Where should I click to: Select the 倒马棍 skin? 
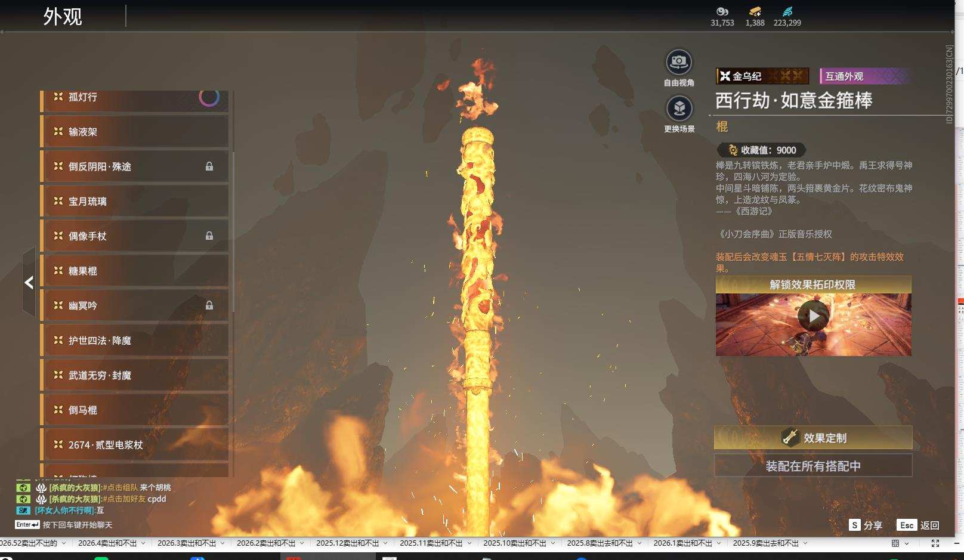pyautogui.click(x=135, y=410)
